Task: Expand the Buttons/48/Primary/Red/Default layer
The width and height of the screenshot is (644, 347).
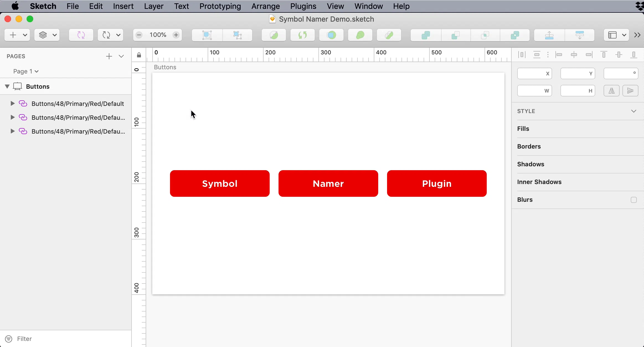Action: click(12, 103)
